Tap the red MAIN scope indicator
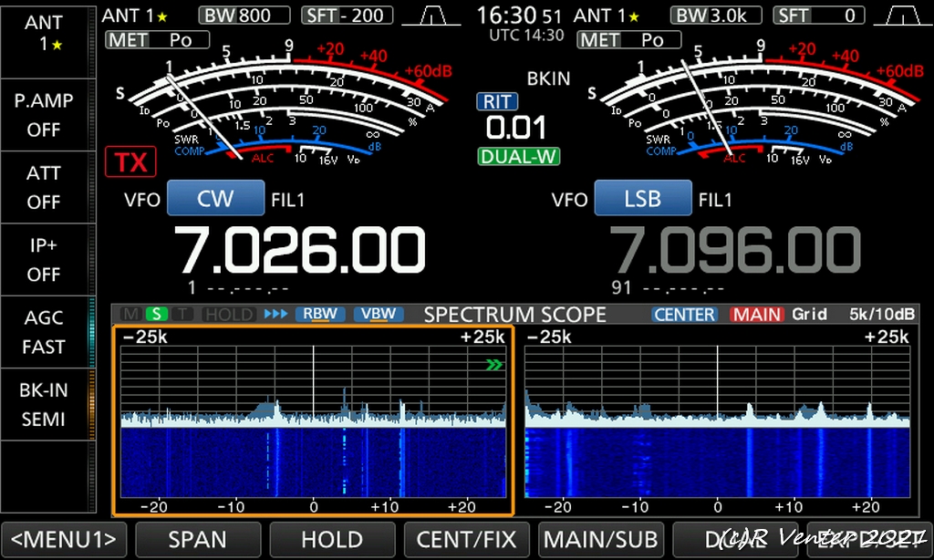934x560 pixels. click(x=756, y=315)
